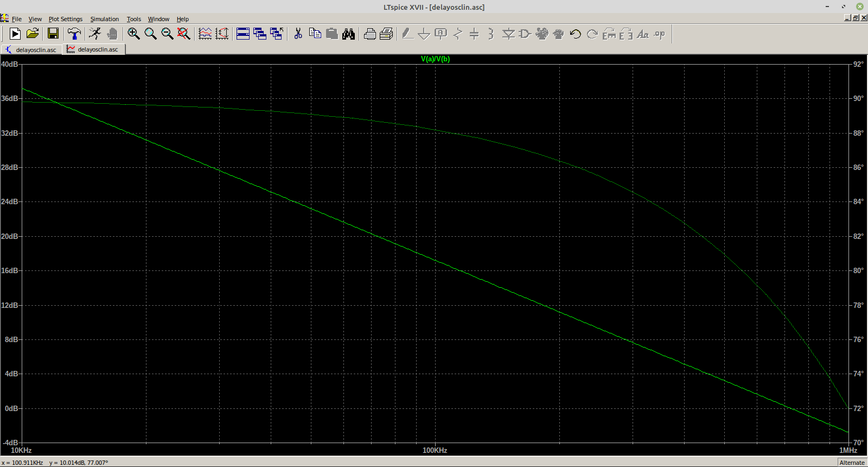The width and height of the screenshot is (868, 467).
Task: Open the Tools menu
Action: pos(134,19)
